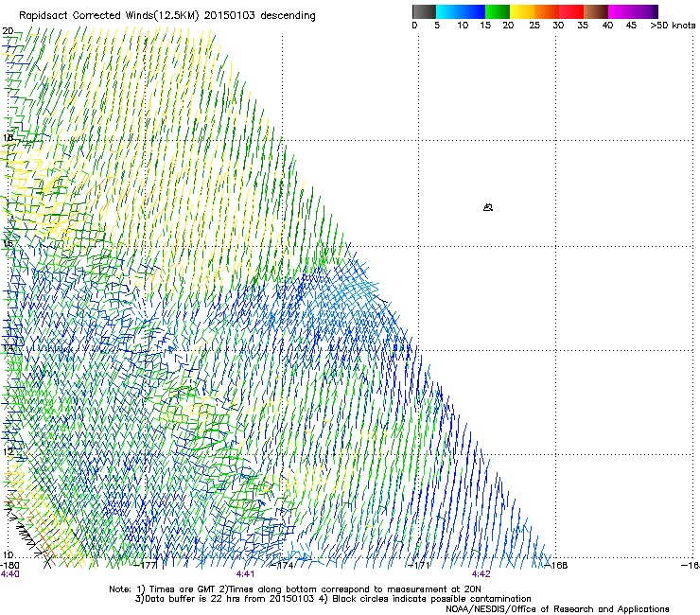Select the red 30–35 knot legend segment
The image size is (700, 615).
[571, 11]
